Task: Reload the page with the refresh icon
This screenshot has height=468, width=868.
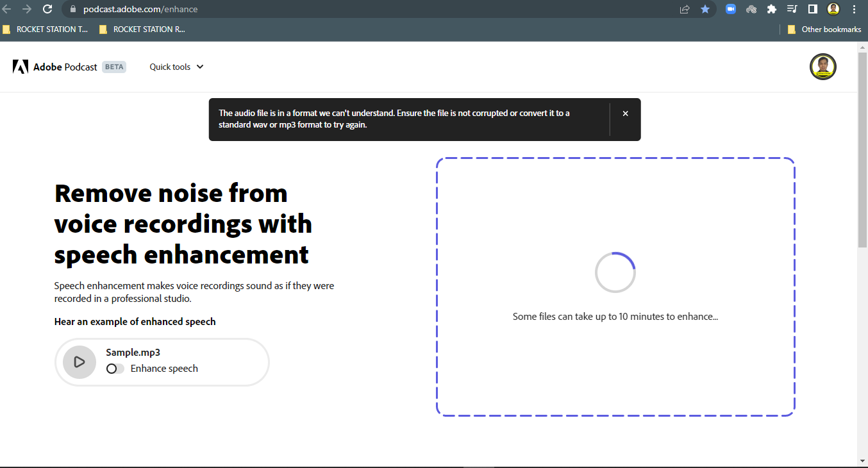Action: 47,9
